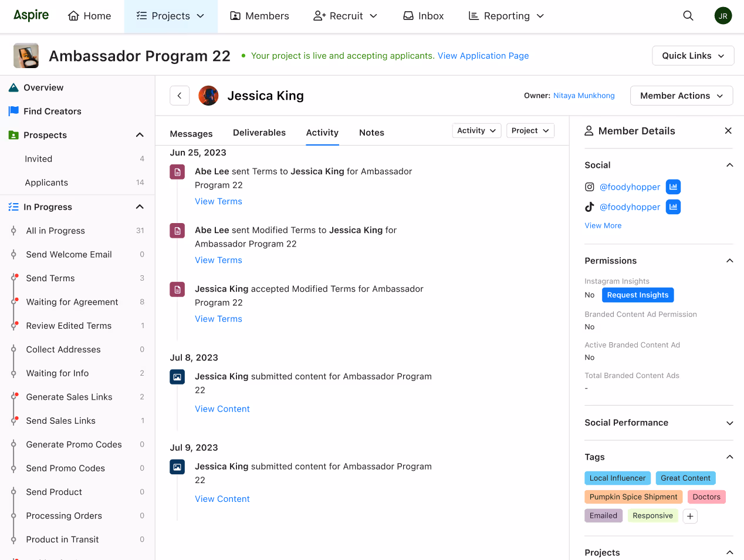Click the Local Influencer tag
The height and width of the screenshot is (560, 744).
pos(617,478)
